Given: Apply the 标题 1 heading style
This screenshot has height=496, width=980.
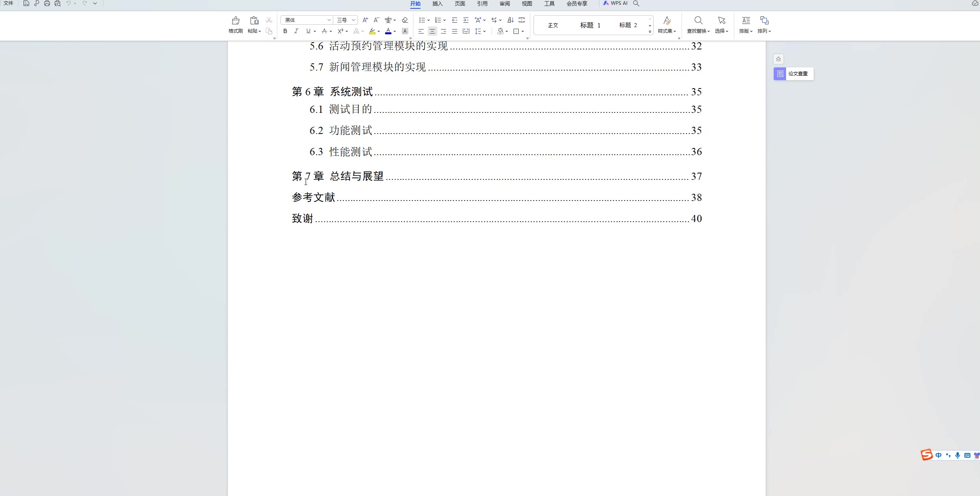Looking at the screenshot, I should point(590,25).
